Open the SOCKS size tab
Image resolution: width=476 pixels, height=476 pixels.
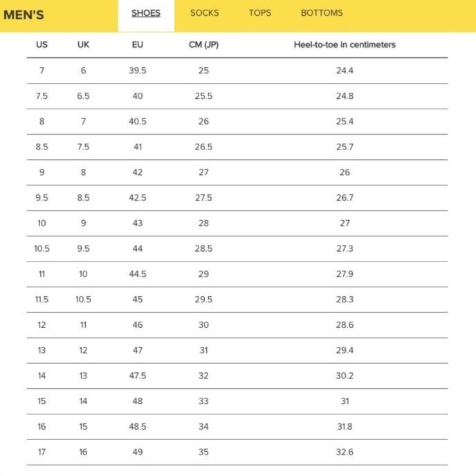tap(204, 13)
